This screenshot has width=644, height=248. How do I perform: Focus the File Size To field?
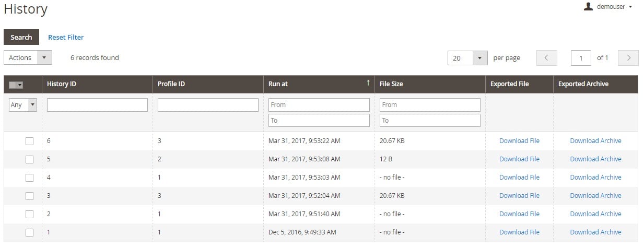click(430, 120)
